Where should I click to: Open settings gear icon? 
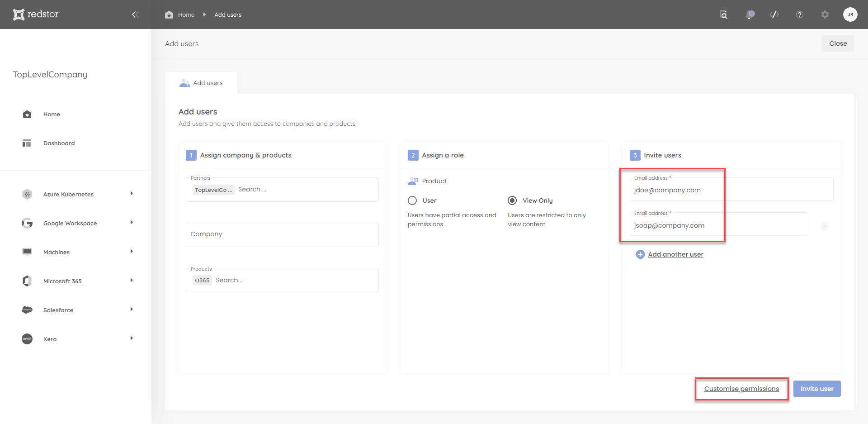point(825,14)
